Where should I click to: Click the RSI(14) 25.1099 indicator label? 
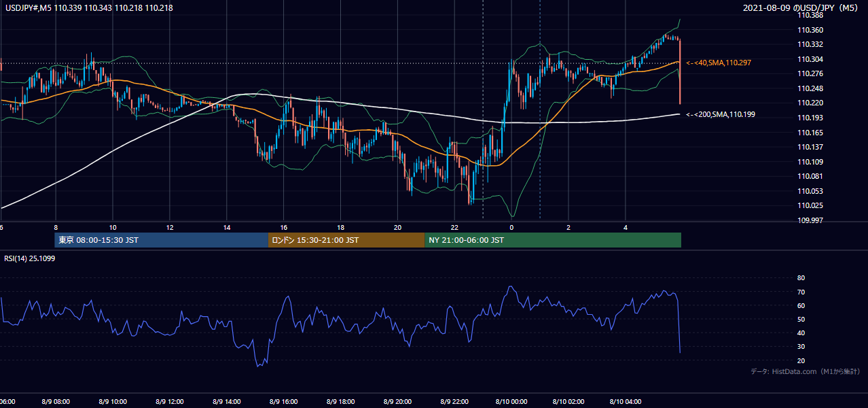[31, 258]
